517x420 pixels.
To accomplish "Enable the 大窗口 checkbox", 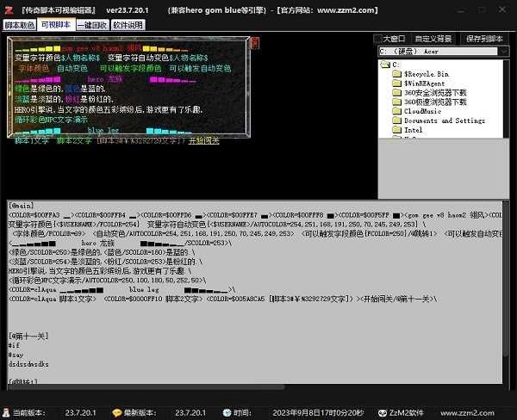I will [377, 40].
